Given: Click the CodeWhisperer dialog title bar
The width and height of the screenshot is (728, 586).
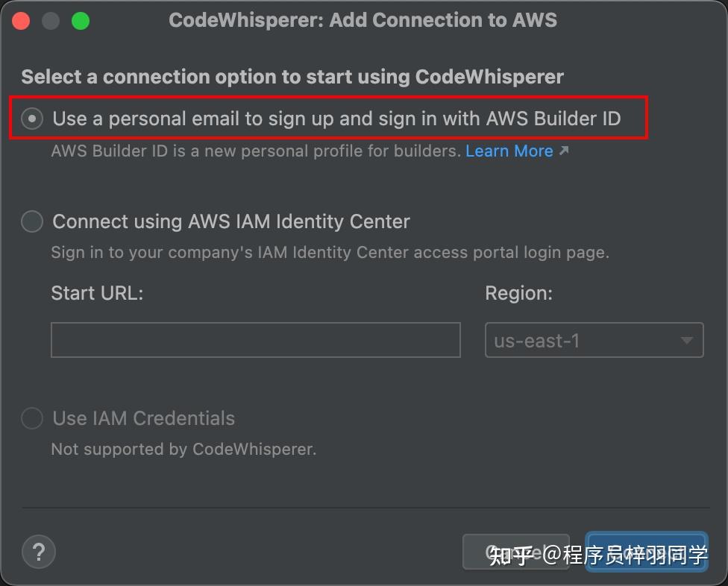Looking at the screenshot, I should point(363,20).
